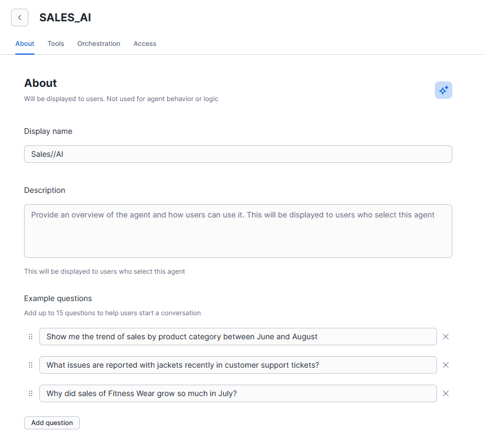Click the About section heading

tap(40, 83)
